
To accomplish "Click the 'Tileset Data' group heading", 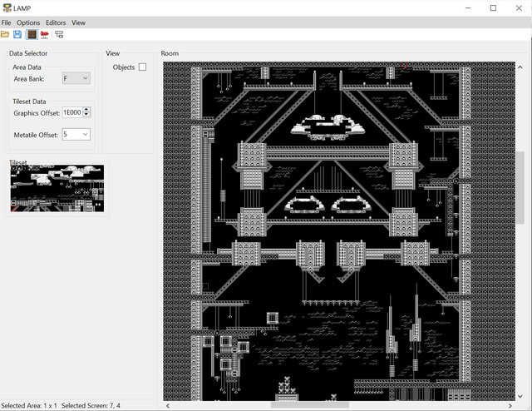I will [29, 102].
